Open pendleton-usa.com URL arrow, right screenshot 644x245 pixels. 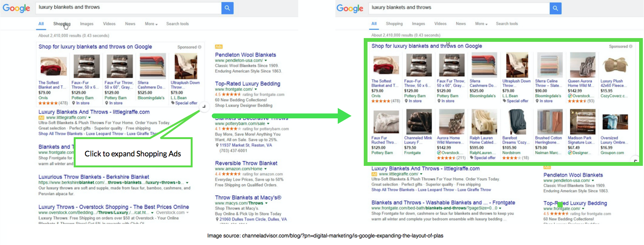point(593,181)
